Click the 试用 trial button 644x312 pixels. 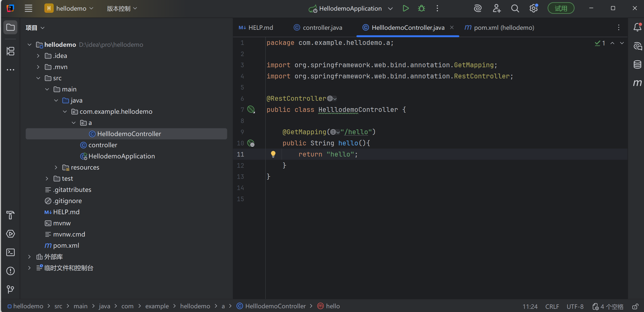click(x=561, y=9)
